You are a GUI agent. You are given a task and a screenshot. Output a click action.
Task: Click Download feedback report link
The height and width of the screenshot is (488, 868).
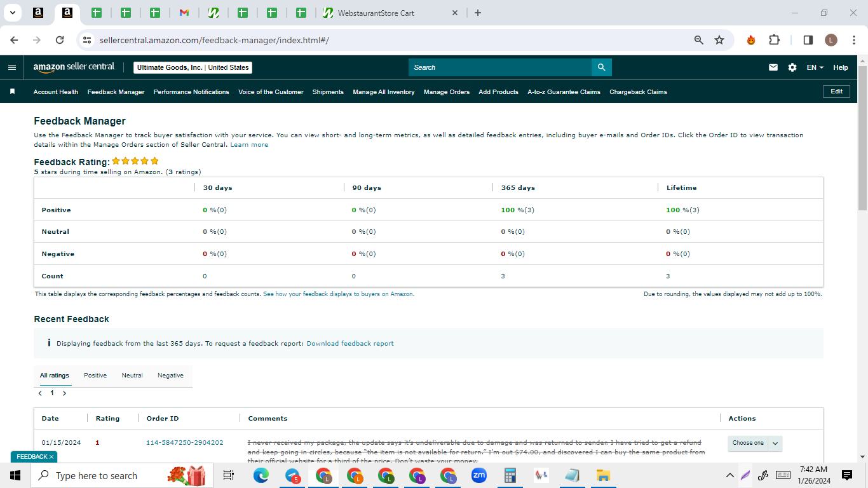(350, 344)
